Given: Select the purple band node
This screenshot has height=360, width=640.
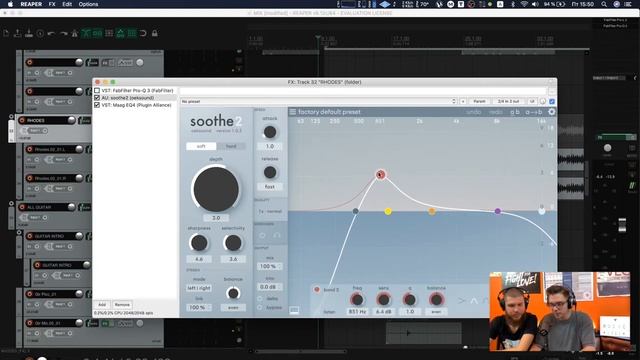Looking at the screenshot, I should coord(498,211).
